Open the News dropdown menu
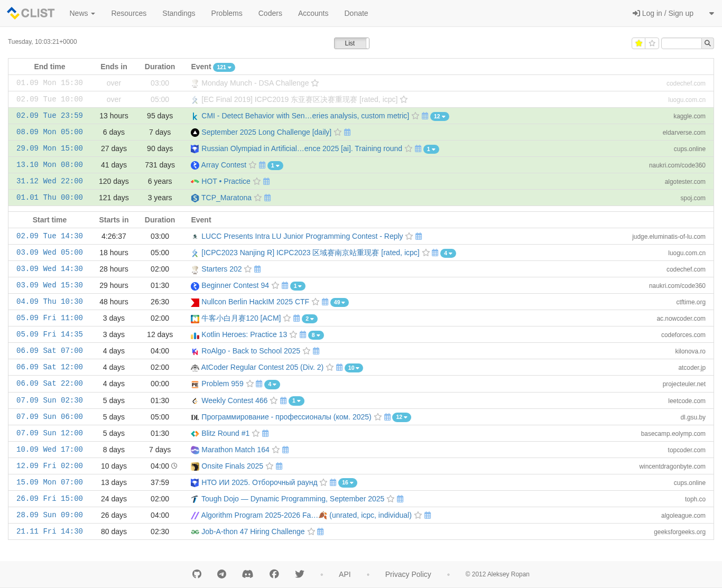 coord(82,13)
